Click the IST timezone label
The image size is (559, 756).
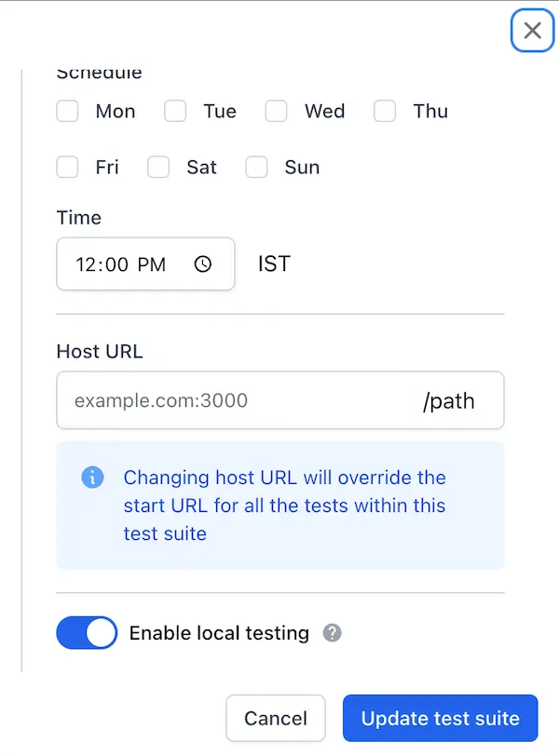pos(274,264)
